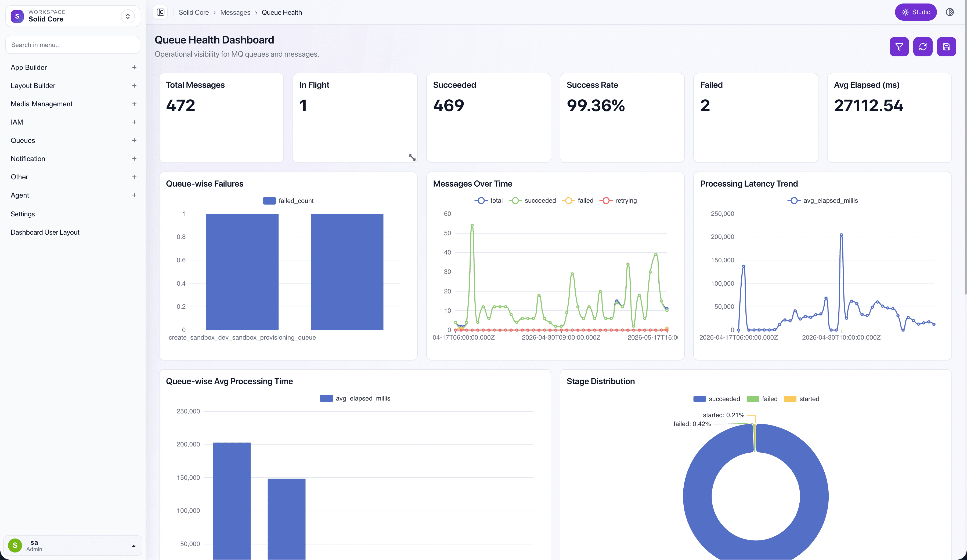
Task: Click the Total Messages 472 card
Action: (x=221, y=118)
